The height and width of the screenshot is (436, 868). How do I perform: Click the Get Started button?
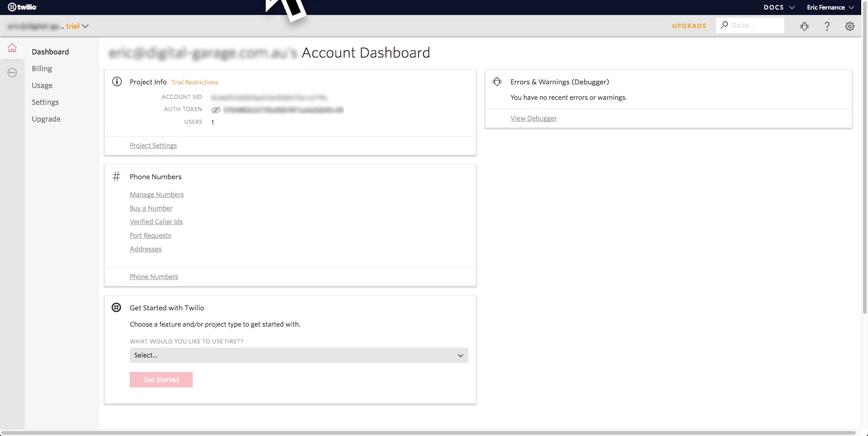pyautogui.click(x=161, y=380)
